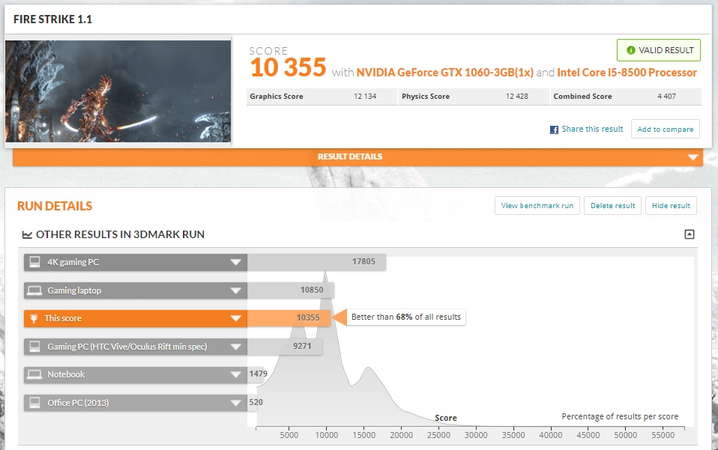Collapse the Other Results in 3DMark Run section
Screen dimensions: 718x450
pos(689,234)
